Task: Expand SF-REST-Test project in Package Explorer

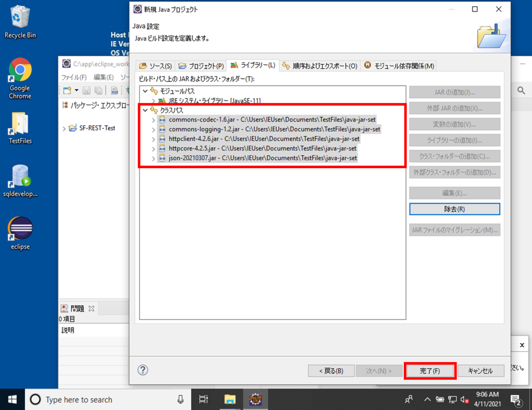Action: [65, 128]
